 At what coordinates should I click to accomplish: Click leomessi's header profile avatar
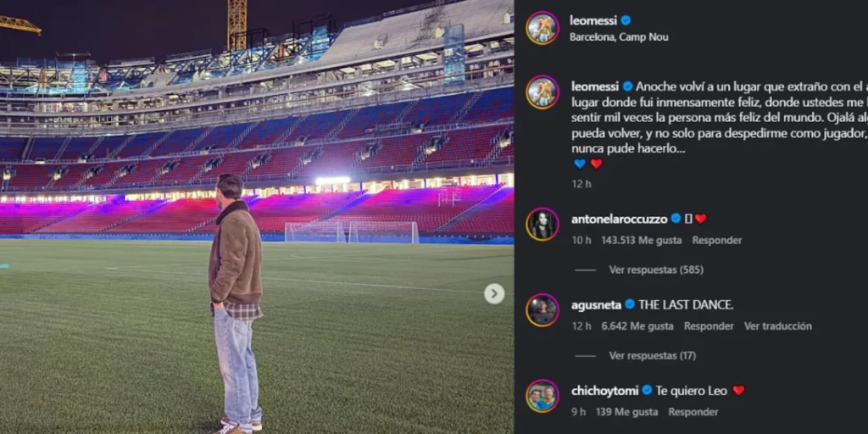click(x=542, y=28)
